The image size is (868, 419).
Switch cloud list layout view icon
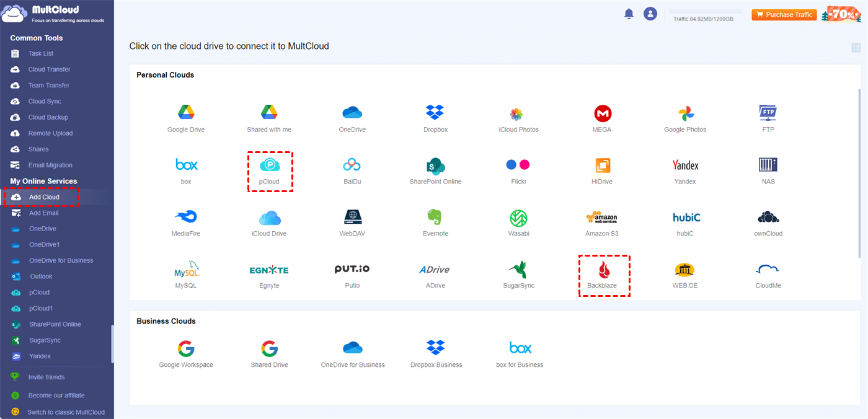(856, 48)
